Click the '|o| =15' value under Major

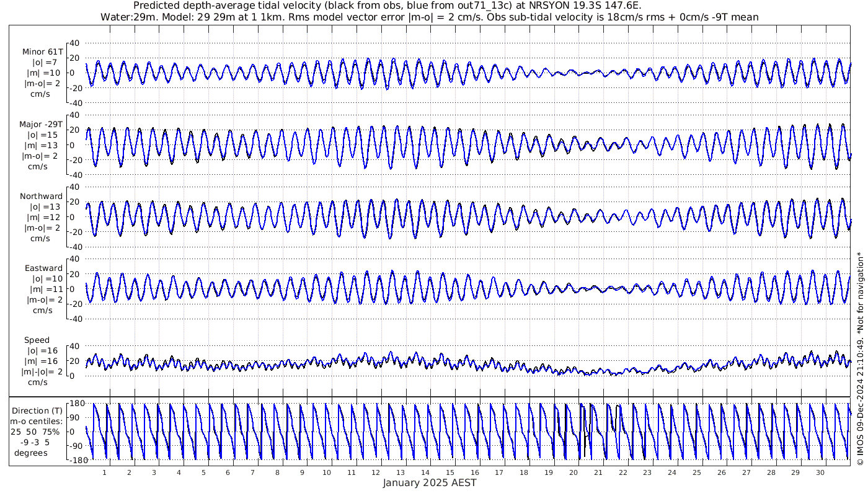point(43,135)
